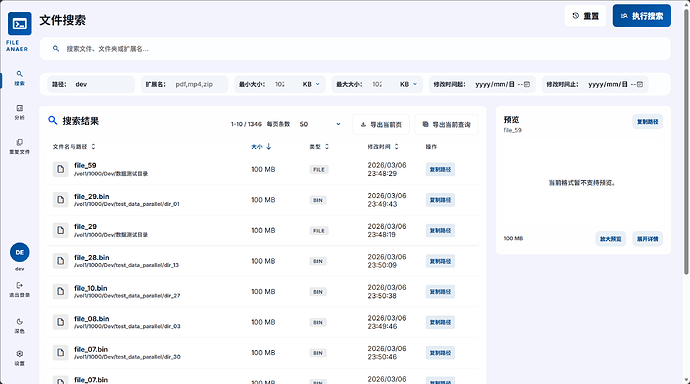
Task: Open calendar picker for 修改时间止
Action: point(640,84)
